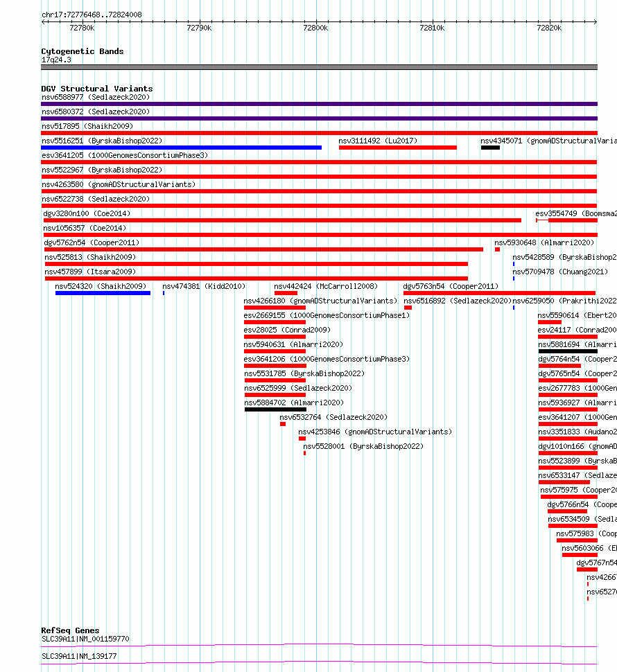Open nsv5428589 ByrskaBishop variant label
This screenshot has height=672, width=617.
565,258
